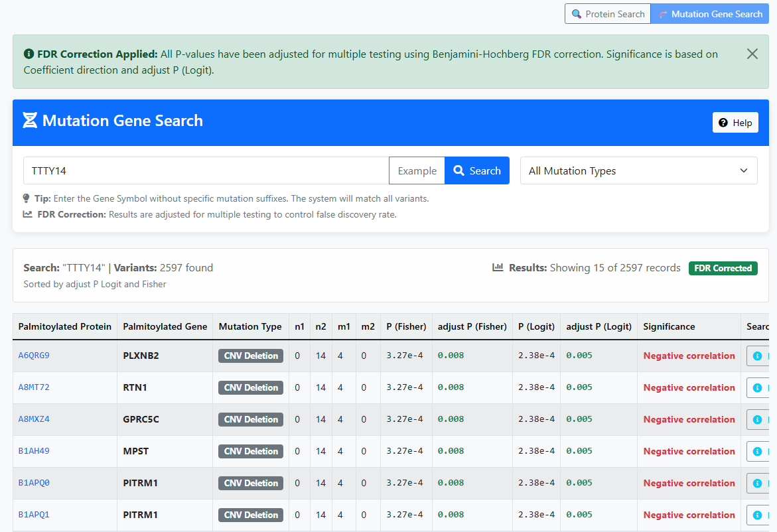The width and height of the screenshot is (777, 532).
Task: Select gene name MPST
Action: tap(136, 451)
